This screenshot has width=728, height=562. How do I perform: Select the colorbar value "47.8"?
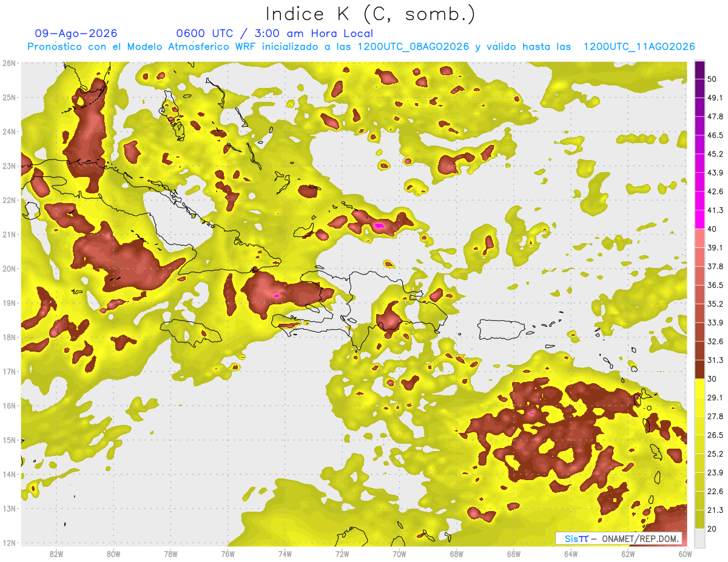pyautogui.click(x=715, y=116)
